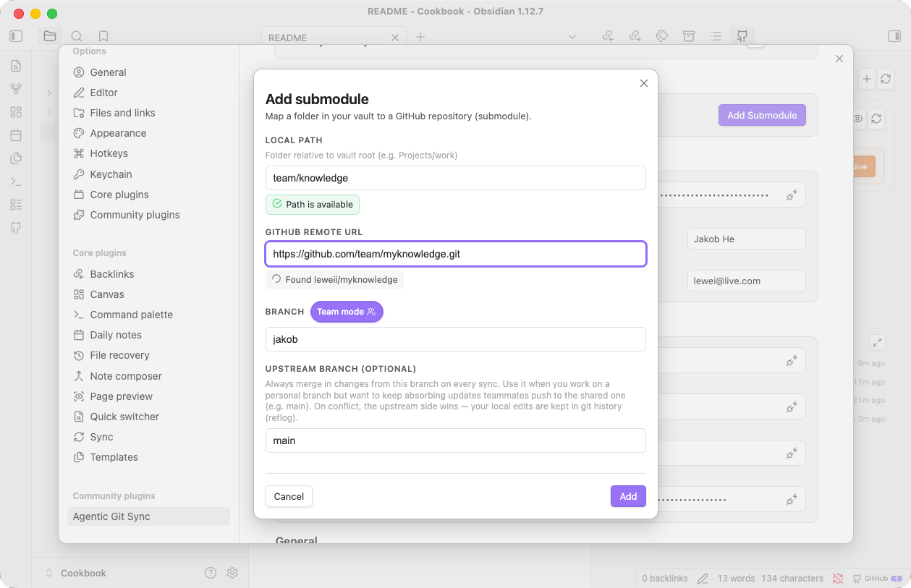Click the plus button in GitHub side panel
Screen dimensions: 911x588
(866, 79)
